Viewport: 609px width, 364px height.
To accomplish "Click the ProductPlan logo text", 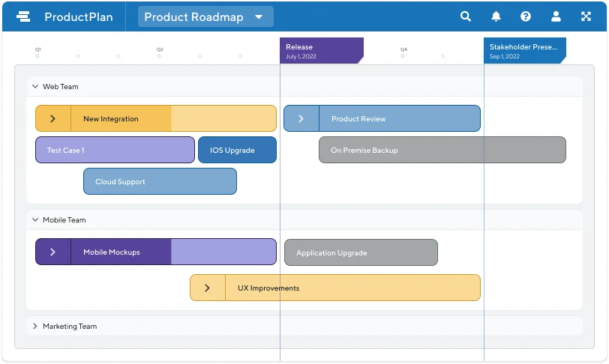I will (x=79, y=16).
